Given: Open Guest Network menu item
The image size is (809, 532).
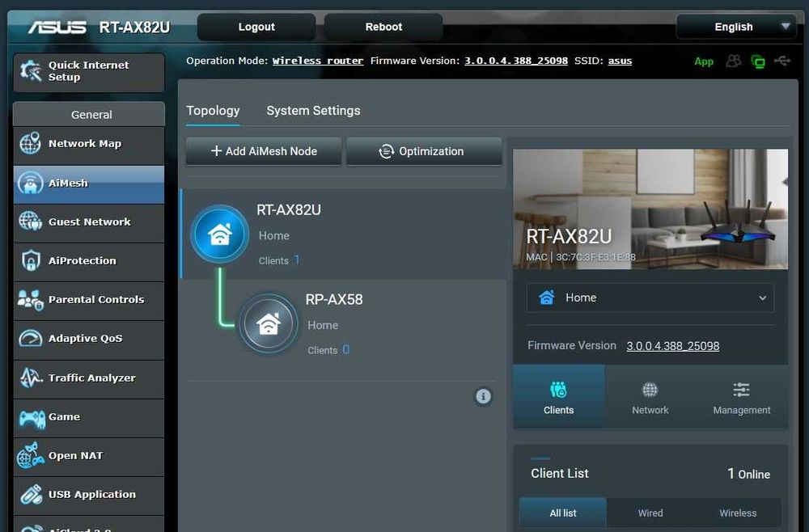Looking at the screenshot, I should tap(89, 222).
